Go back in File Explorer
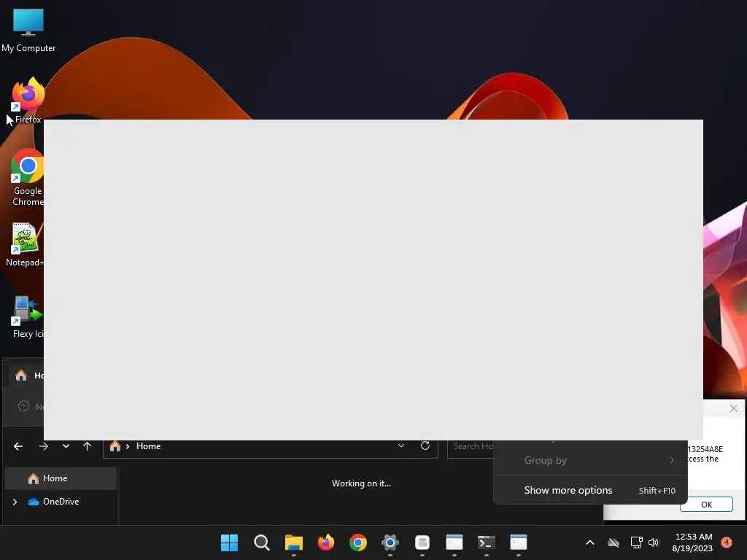Viewport: 747px width, 560px height. tap(18, 446)
